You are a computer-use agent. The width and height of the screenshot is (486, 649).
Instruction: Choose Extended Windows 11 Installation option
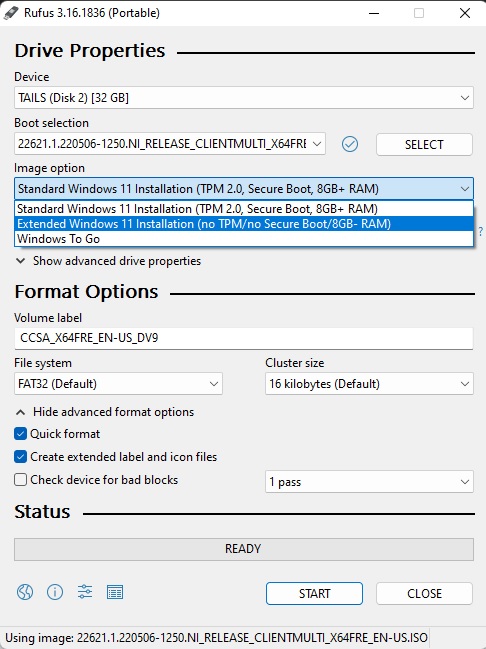pos(244,224)
